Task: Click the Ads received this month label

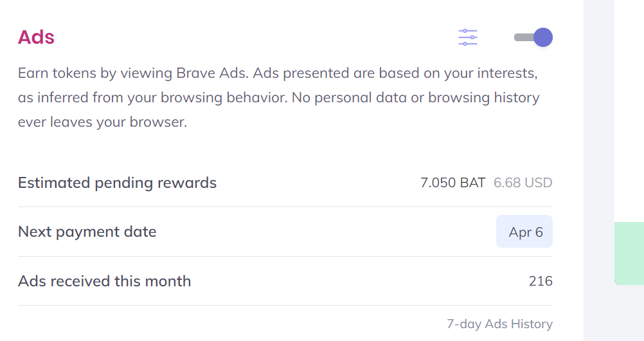Action: [x=104, y=281]
